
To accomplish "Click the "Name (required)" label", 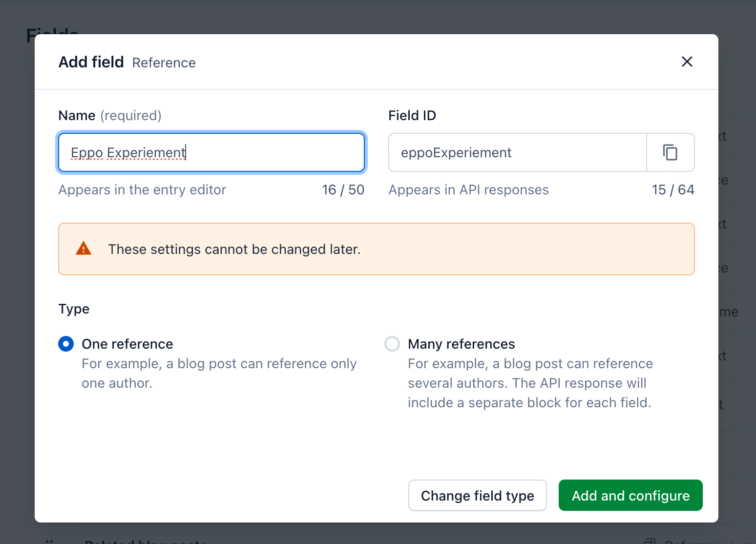I will (x=110, y=115).
